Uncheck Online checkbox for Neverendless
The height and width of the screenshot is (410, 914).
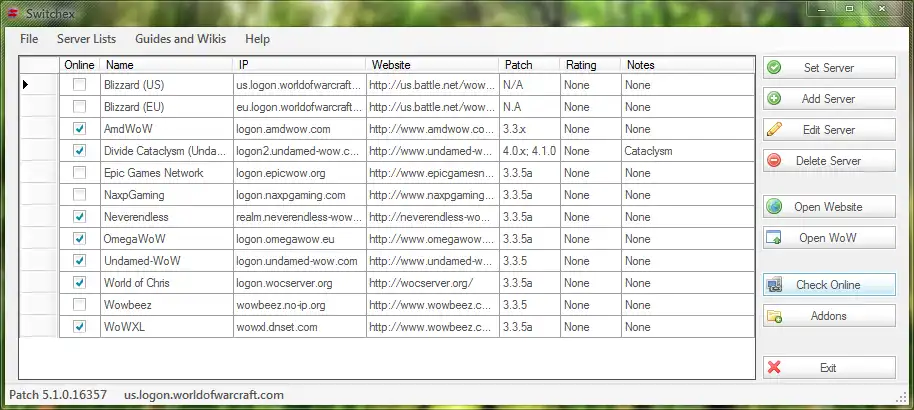pos(79,217)
